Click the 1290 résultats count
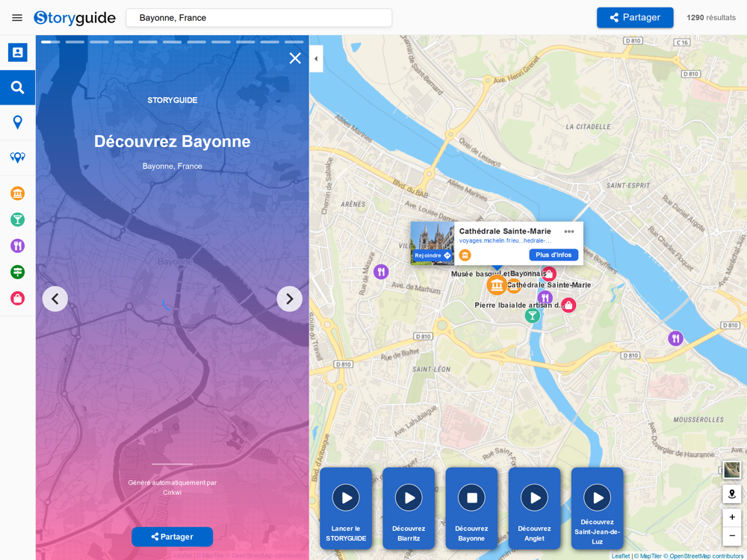 coord(711,18)
